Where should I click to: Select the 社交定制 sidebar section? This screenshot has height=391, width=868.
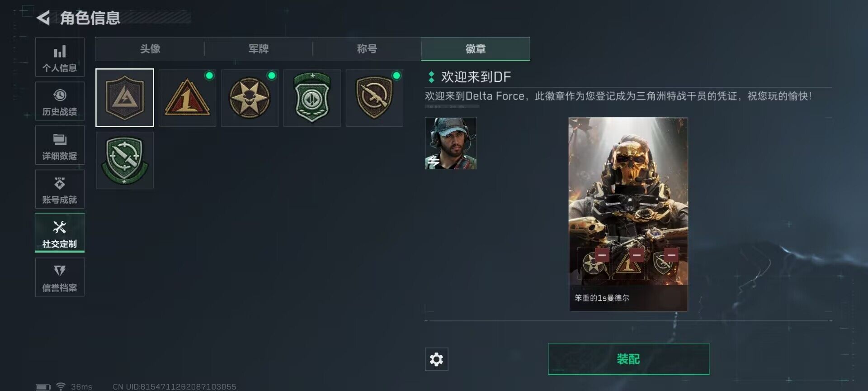60,233
